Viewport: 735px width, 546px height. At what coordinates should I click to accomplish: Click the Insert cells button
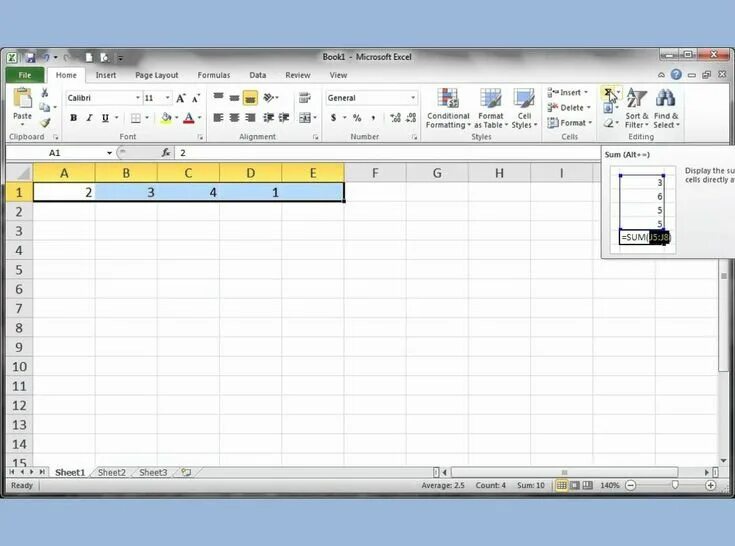coord(568,92)
